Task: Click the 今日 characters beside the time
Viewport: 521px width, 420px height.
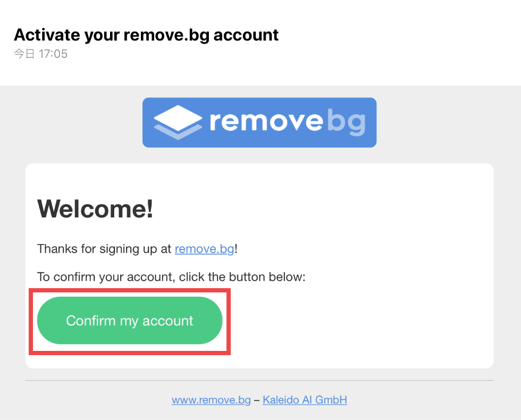Action: pos(24,54)
